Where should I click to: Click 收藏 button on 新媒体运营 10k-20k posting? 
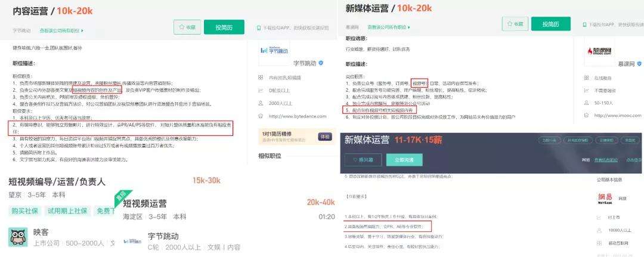[515, 24]
